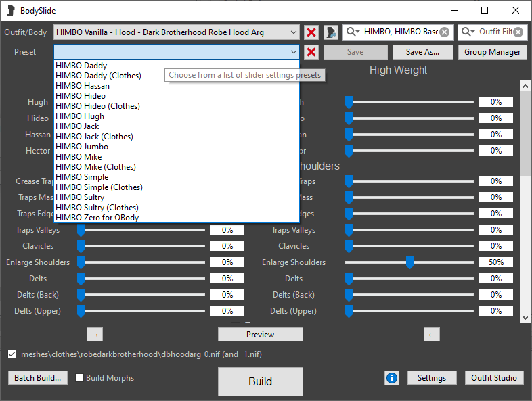Open the outfit filter search magnifier menu
The width and height of the screenshot is (532, 401).
tap(468, 32)
